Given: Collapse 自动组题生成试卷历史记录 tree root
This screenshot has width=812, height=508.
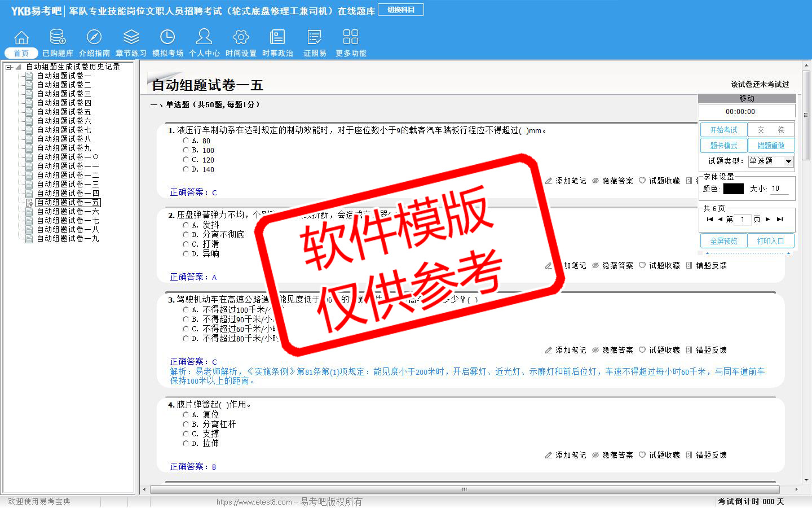Looking at the screenshot, I should 8,67.
